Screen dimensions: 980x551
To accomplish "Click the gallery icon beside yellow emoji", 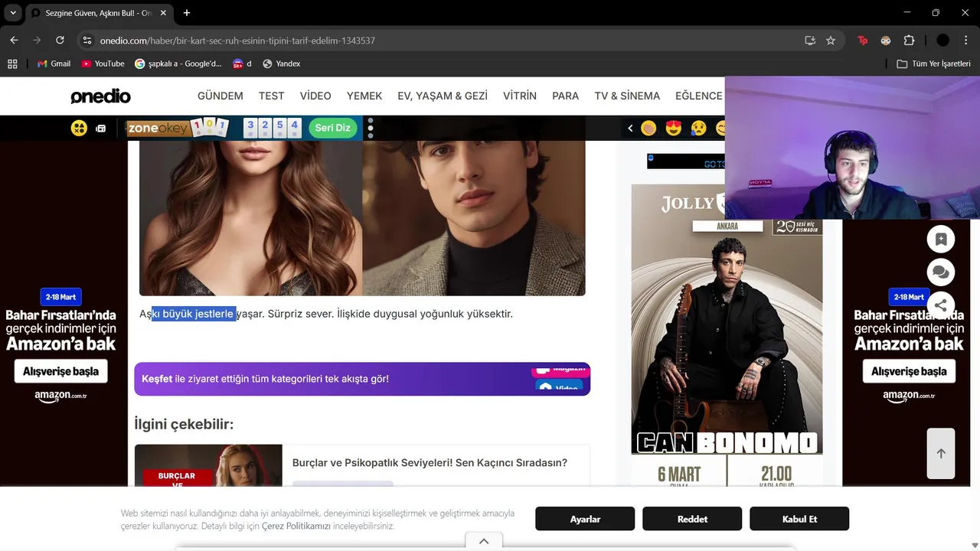I will point(100,129).
